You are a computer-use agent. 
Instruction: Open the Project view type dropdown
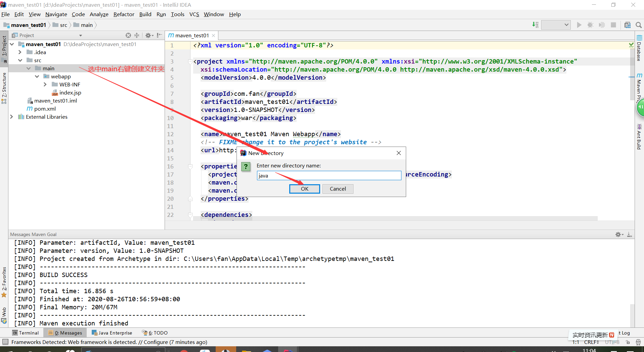81,35
